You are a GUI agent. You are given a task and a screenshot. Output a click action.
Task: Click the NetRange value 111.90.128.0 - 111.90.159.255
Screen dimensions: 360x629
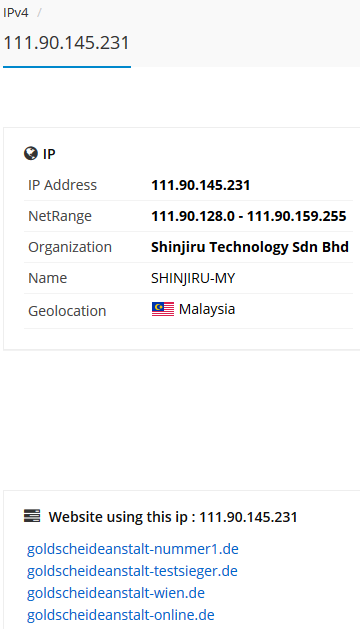click(x=249, y=216)
